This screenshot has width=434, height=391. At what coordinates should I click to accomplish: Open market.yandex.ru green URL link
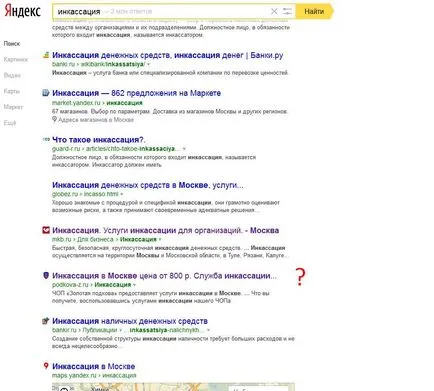(97, 103)
